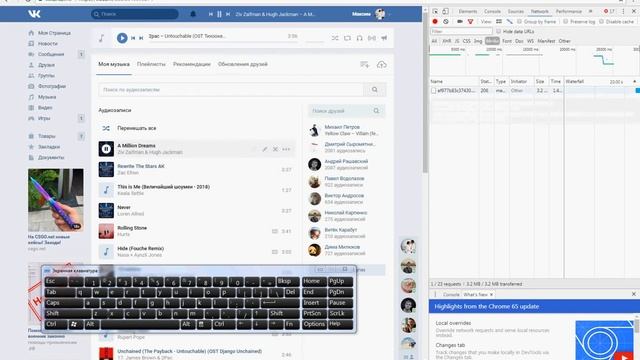Open more options for A Million Dreams

pos(286,149)
